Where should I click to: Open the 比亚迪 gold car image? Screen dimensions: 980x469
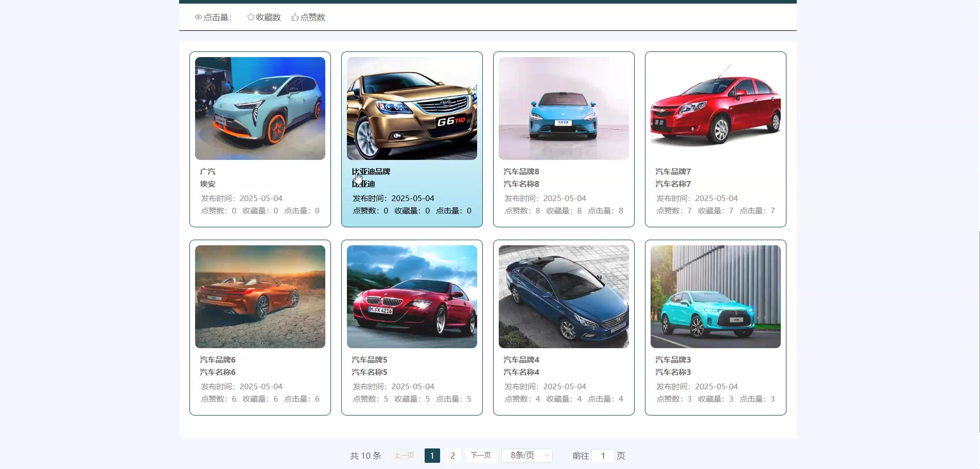(412, 109)
